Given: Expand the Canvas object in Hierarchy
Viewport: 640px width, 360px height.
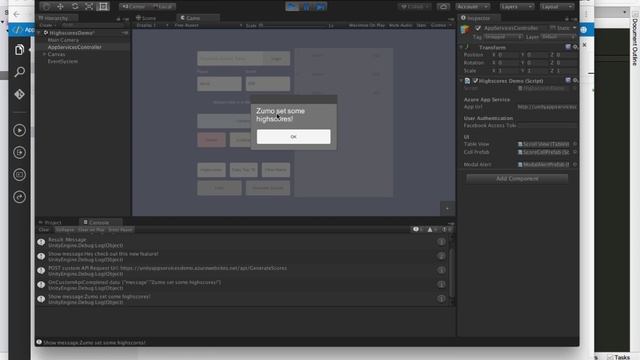Looking at the screenshot, I should (44, 54).
